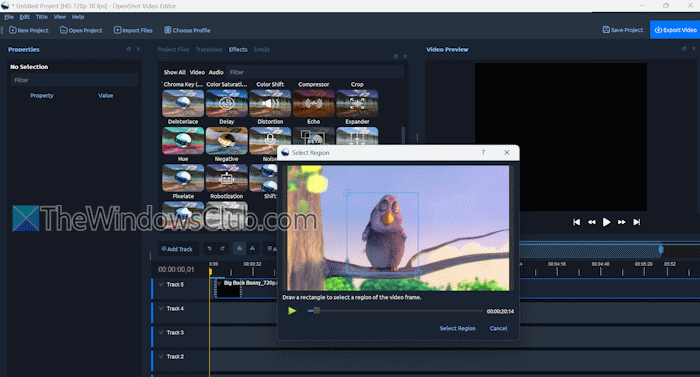
Task: Filter effects by Audio
Action: pos(216,72)
